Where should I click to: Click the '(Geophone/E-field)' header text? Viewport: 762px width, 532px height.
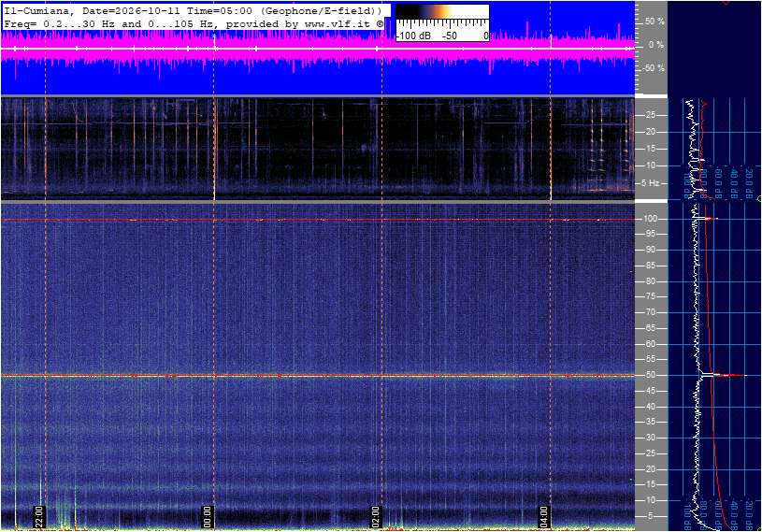point(321,10)
